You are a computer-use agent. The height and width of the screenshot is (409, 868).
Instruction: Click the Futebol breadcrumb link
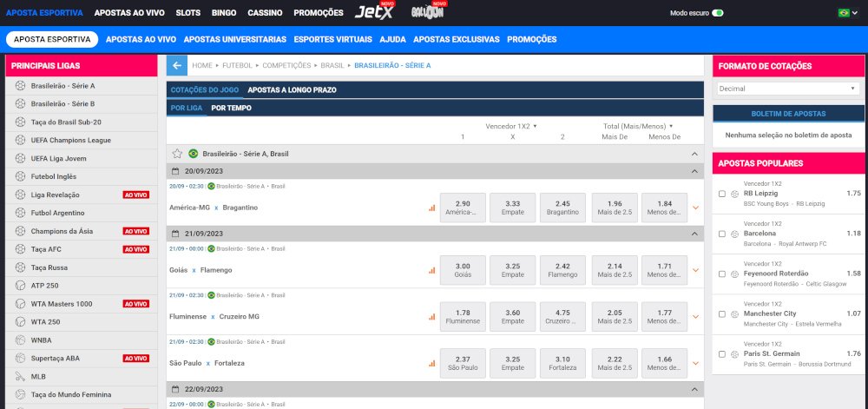(237, 65)
